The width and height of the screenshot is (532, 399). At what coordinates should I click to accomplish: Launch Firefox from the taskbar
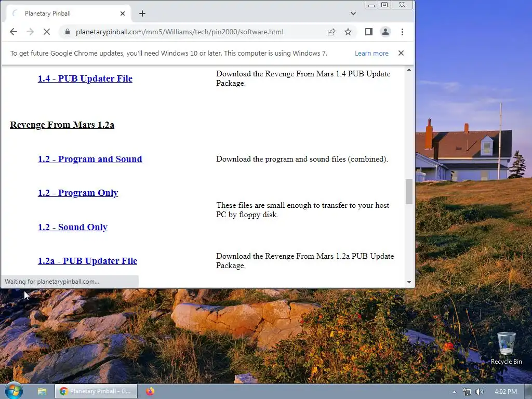(150, 392)
